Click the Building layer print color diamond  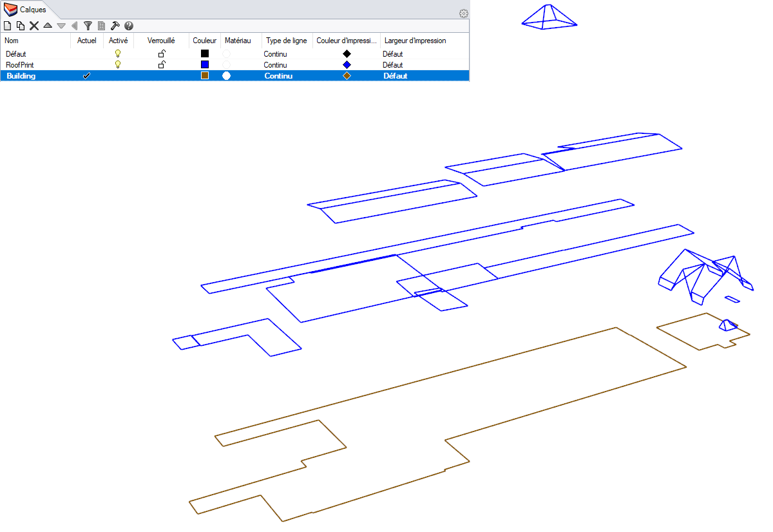pos(347,76)
